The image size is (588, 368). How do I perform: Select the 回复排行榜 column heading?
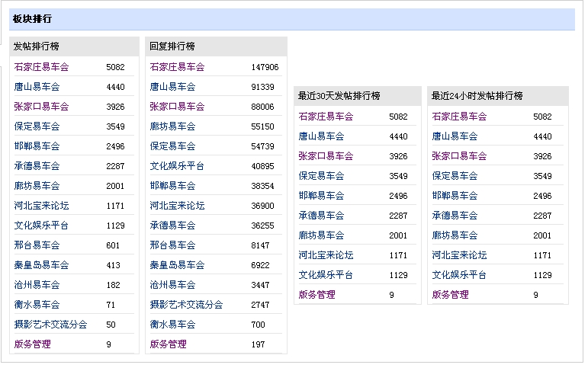pos(172,46)
